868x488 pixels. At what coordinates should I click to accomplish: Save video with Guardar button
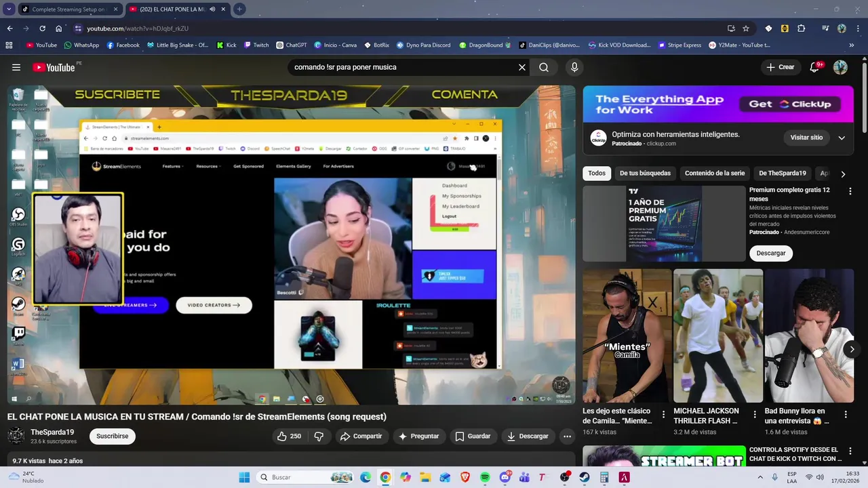(x=473, y=436)
